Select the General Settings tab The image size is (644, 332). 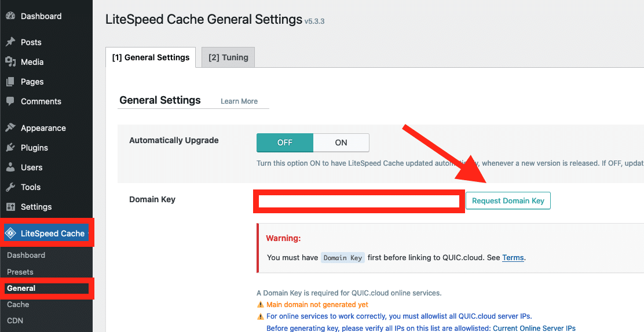click(151, 57)
